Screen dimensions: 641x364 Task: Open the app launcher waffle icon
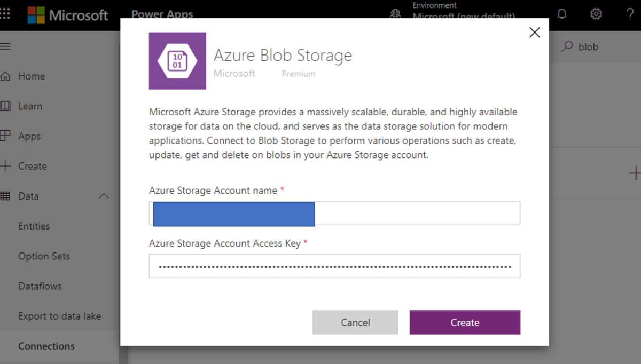pyautogui.click(x=5, y=14)
